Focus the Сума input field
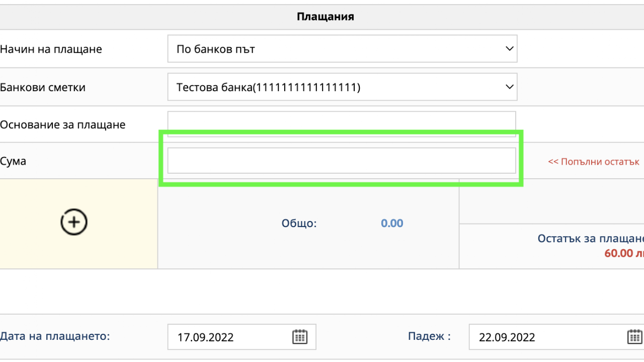Screen dimensions: 644x362 tap(342, 161)
